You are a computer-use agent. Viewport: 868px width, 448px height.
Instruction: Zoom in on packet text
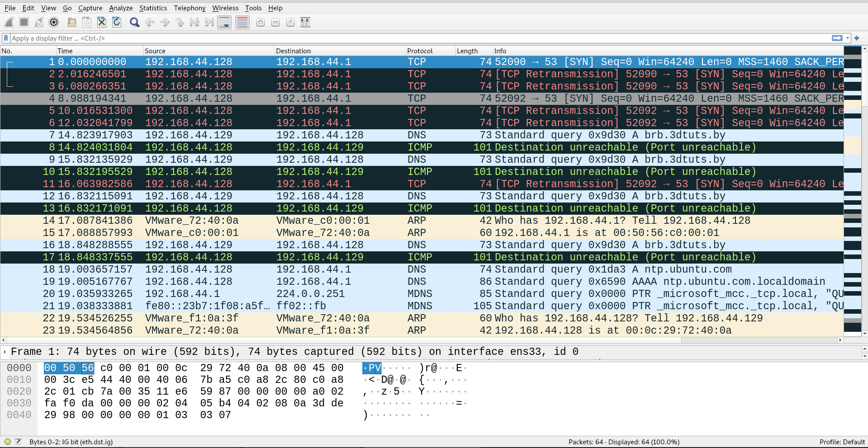[260, 22]
